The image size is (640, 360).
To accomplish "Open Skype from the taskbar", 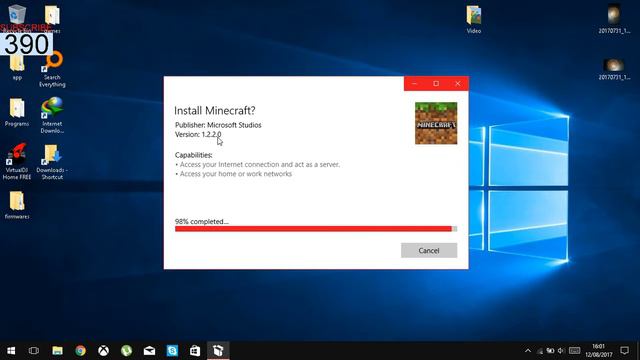I will click(172, 351).
